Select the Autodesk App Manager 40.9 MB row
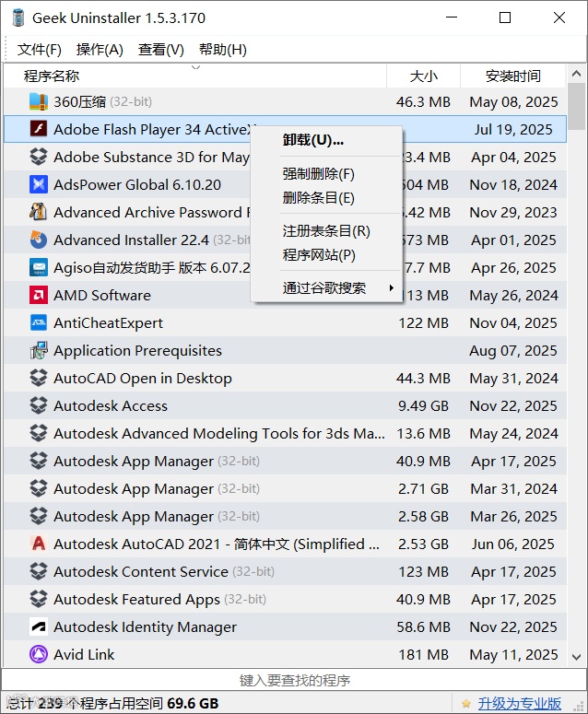 (285, 461)
